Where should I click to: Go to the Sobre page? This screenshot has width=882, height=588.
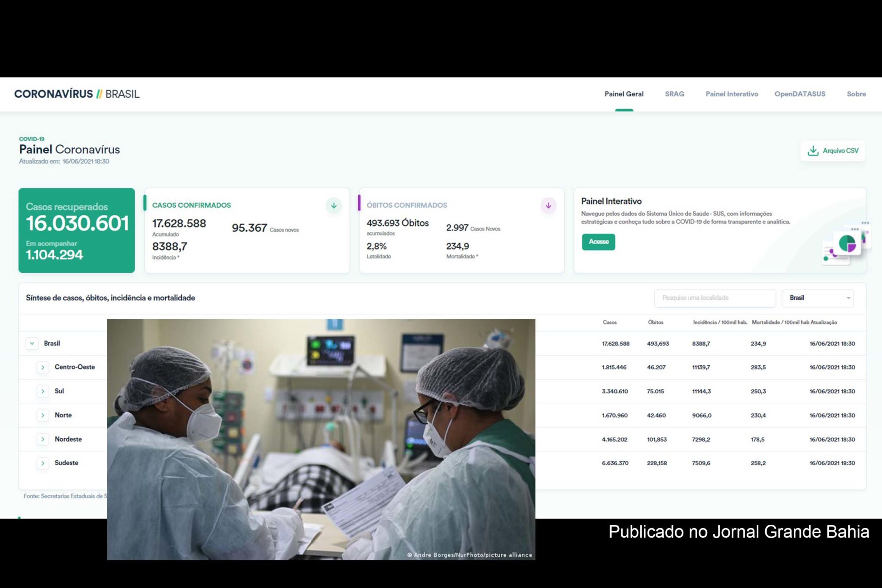pyautogui.click(x=856, y=94)
